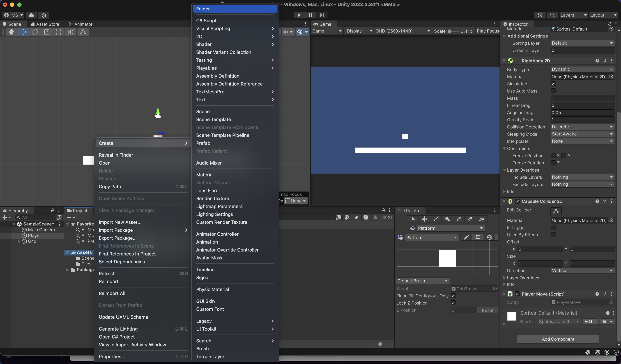Select the Tile Palette paintbrush tool

point(436,219)
